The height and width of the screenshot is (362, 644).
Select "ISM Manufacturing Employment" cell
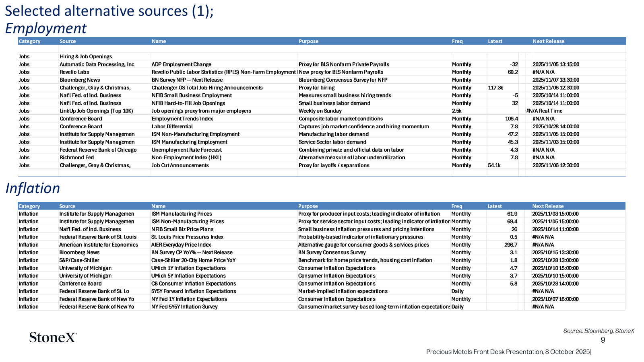point(189,142)
